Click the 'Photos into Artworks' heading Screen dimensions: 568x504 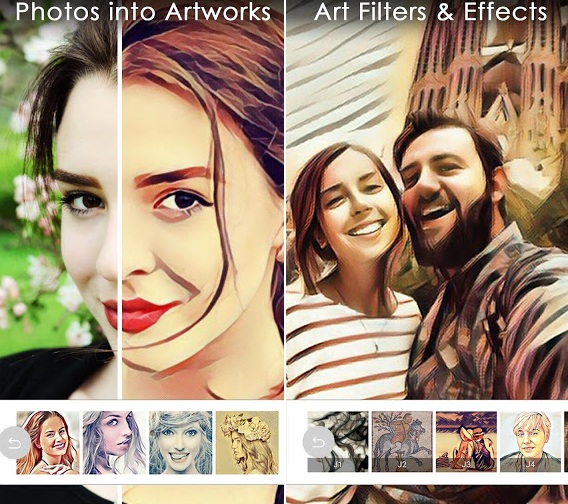point(143,12)
